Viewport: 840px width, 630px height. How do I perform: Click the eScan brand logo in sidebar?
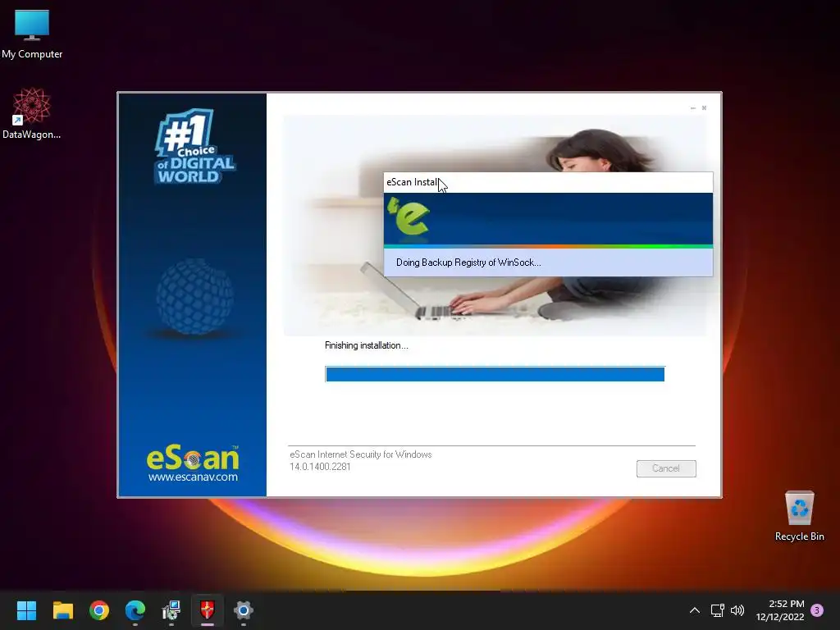pyautogui.click(x=193, y=458)
